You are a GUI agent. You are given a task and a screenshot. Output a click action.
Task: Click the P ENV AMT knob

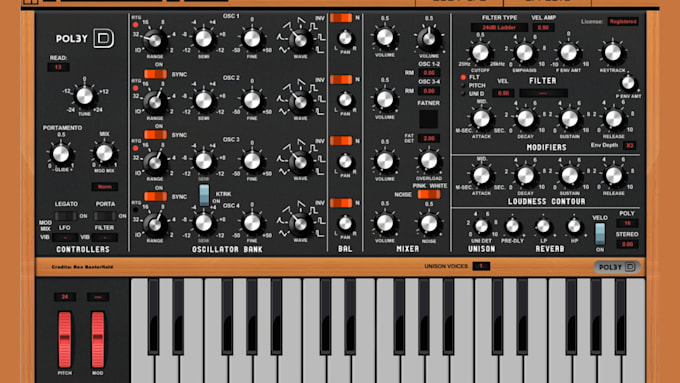point(628,83)
